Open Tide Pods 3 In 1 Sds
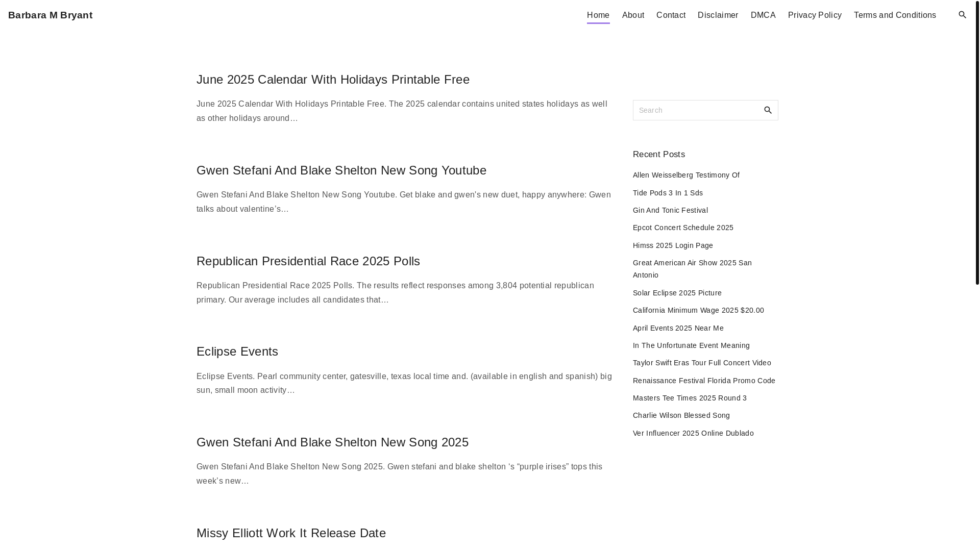This screenshot has height=551, width=980. (668, 193)
